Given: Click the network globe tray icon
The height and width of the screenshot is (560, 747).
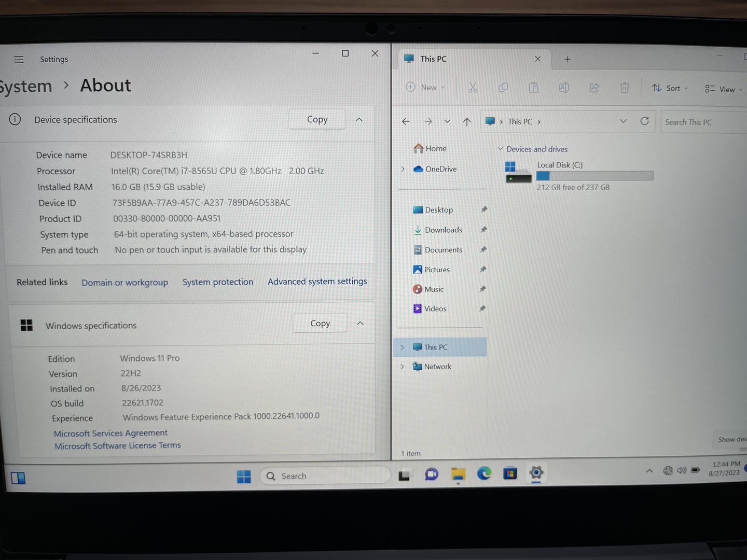Looking at the screenshot, I should click(x=668, y=470).
